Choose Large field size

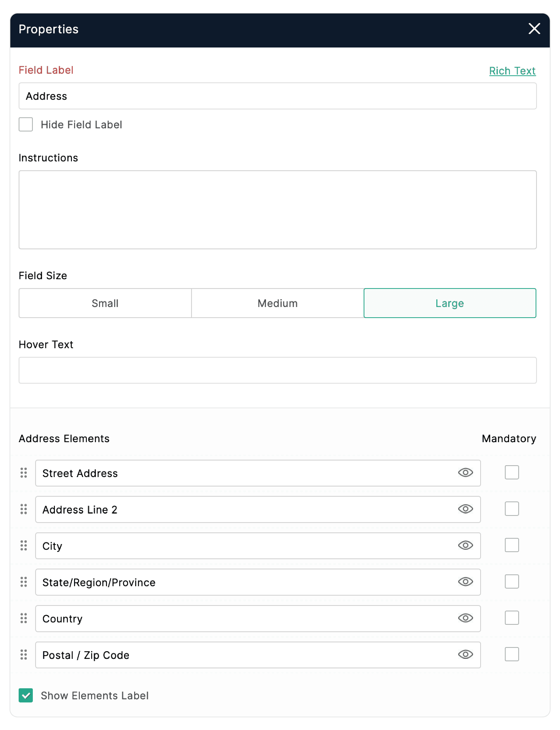[x=450, y=303]
